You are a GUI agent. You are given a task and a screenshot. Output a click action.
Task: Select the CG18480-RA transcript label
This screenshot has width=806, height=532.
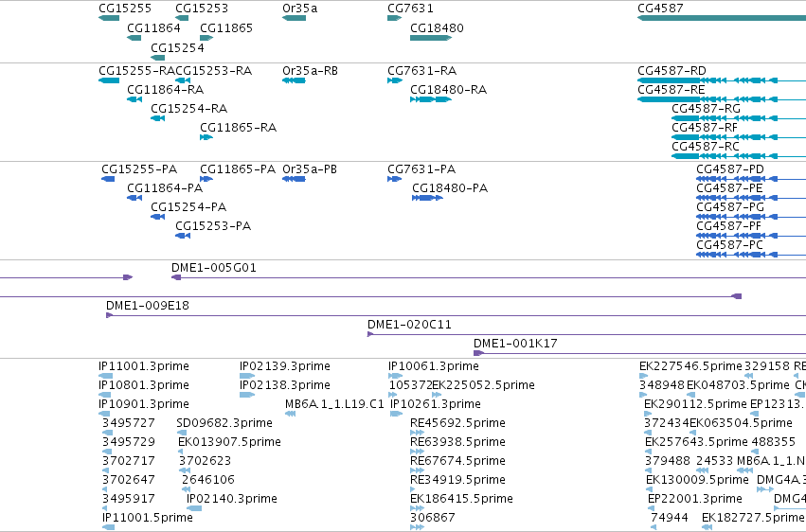click(x=449, y=89)
